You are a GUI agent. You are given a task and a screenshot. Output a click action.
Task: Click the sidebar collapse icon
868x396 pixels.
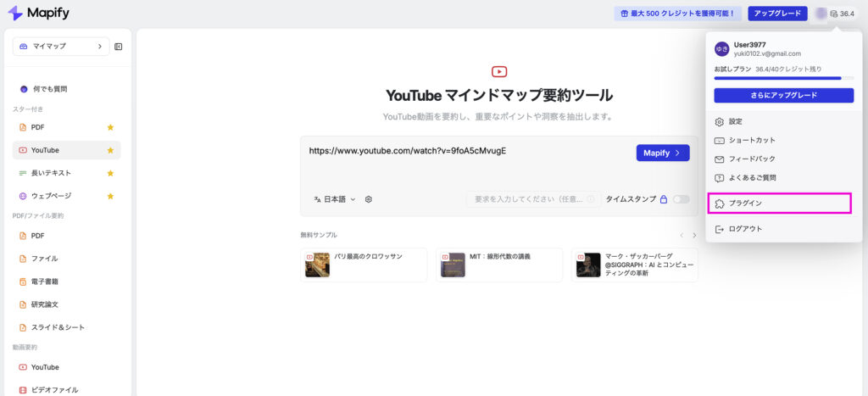tap(119, 47)
